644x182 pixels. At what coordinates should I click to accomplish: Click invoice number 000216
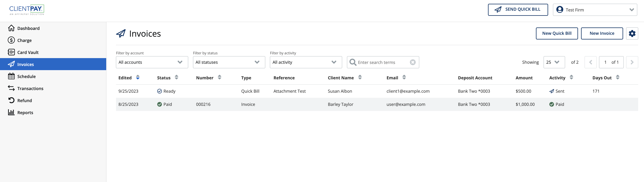(x=203, y=104)
